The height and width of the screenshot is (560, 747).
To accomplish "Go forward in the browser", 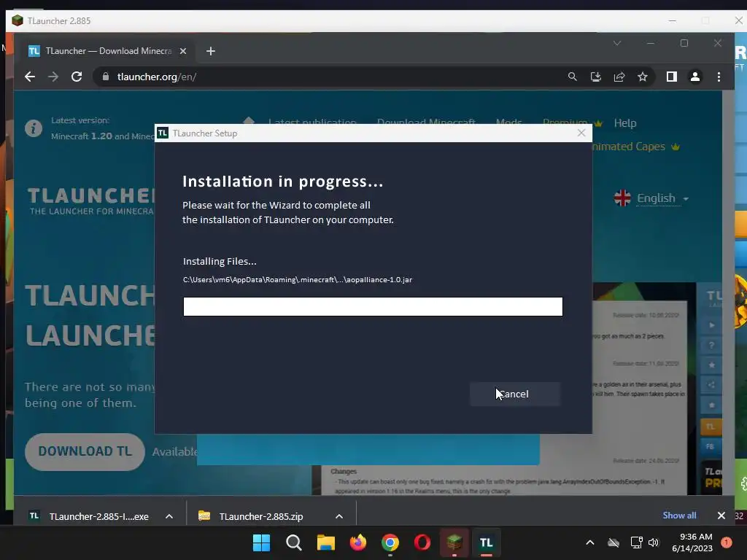I will 53,77.
